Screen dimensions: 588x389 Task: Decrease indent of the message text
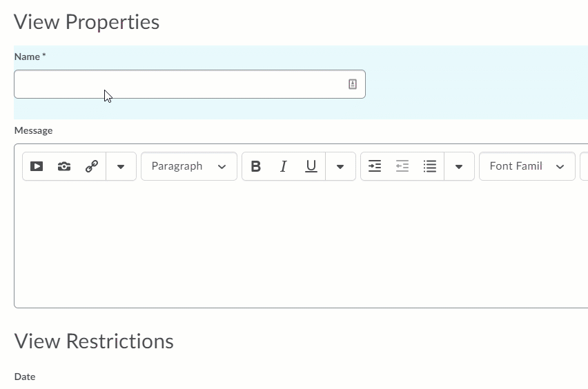tap(402, 166)
